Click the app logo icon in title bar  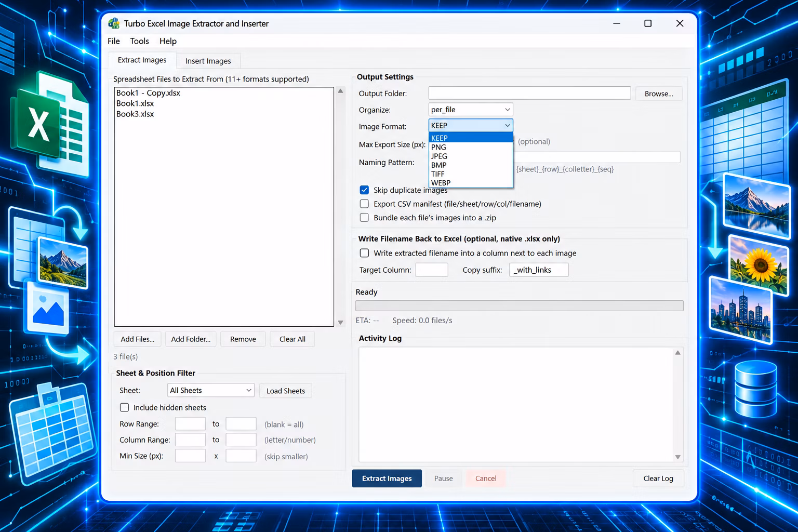[114, 23]
